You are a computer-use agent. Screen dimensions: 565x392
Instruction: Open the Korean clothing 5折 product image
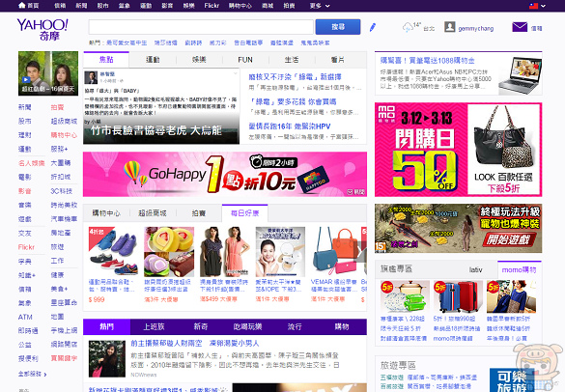point(511,296)
